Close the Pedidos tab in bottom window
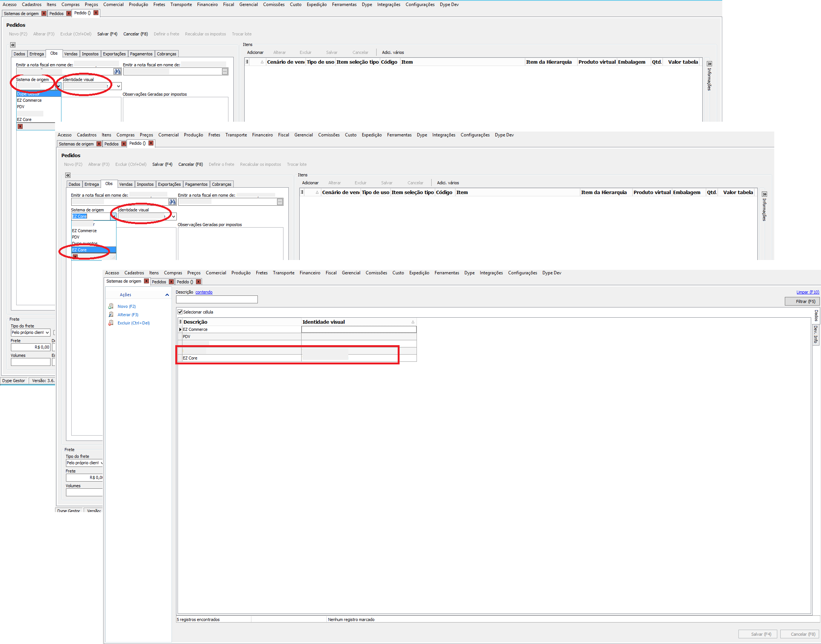Screen dimensions: 821x644 (x=171, y=282)
